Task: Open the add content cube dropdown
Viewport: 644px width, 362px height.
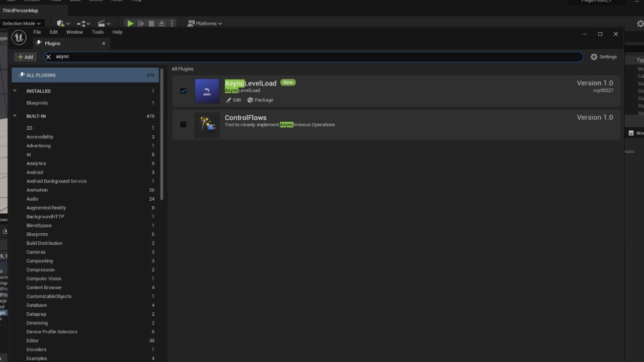Action: click(63, 24)
